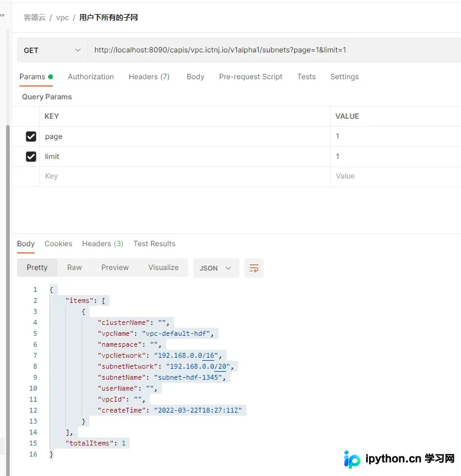Click the "items" key on line 2
The width and height of the screenshot is (461, 476).
[79, 300]
